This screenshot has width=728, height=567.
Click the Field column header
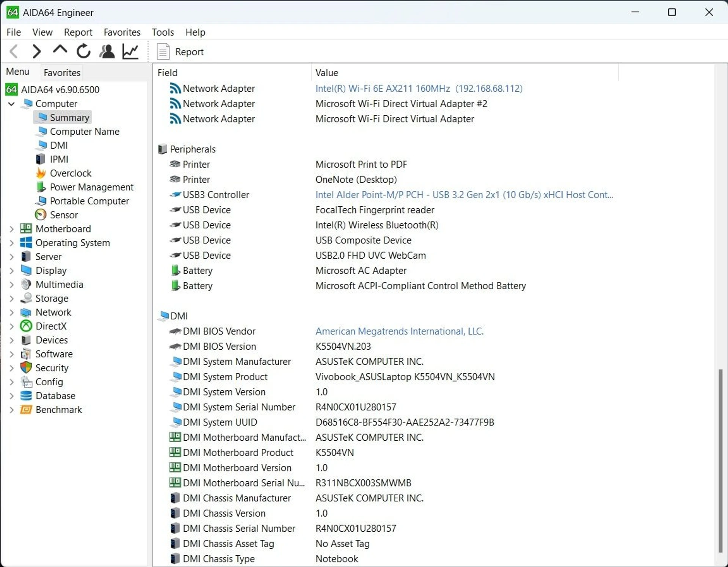pyautogui.click(x=233, y=72)
